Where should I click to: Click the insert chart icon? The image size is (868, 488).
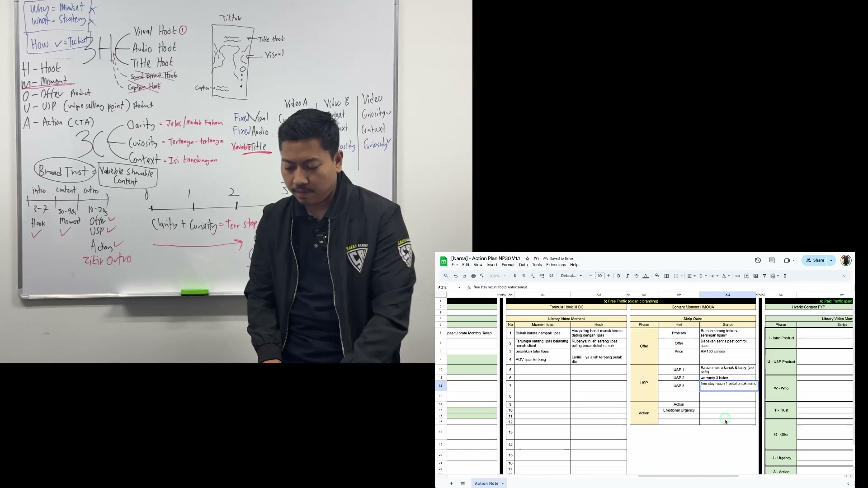[x=755, y=276]
